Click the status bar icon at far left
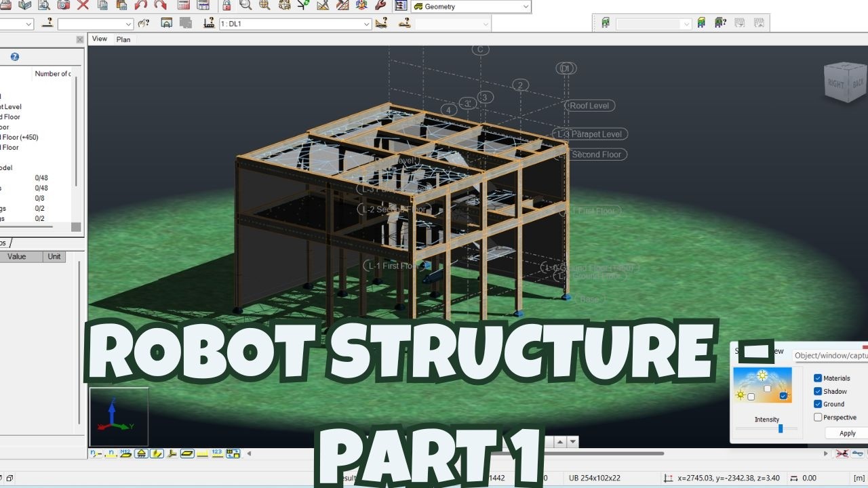Image resolution: width=868 pixels, height=488 pixels. 10,479
